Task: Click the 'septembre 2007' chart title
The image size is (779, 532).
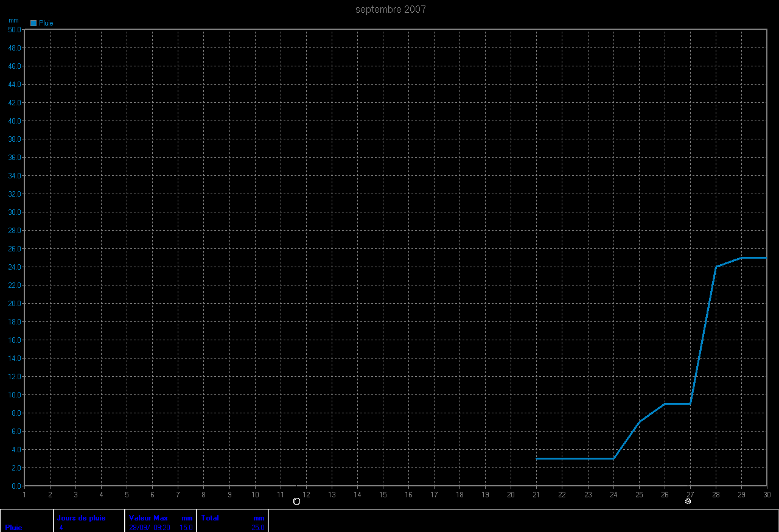Action: (x=391, y=9)
